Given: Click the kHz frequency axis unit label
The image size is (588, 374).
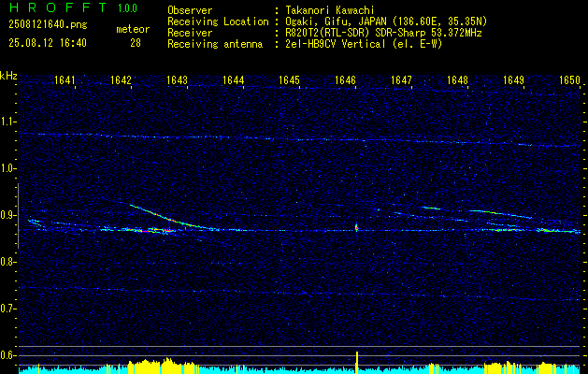Looking at the screenshot, I should (8, 76).
